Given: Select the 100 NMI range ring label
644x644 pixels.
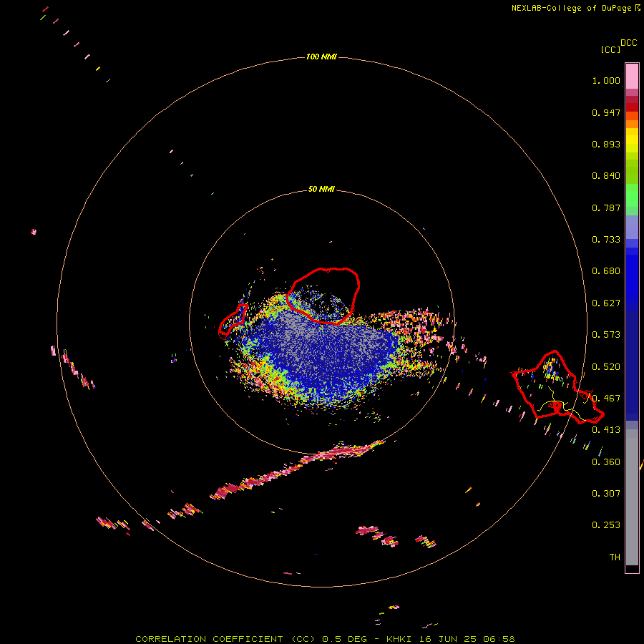Looking at the screenshot, I should pos(321,57).
